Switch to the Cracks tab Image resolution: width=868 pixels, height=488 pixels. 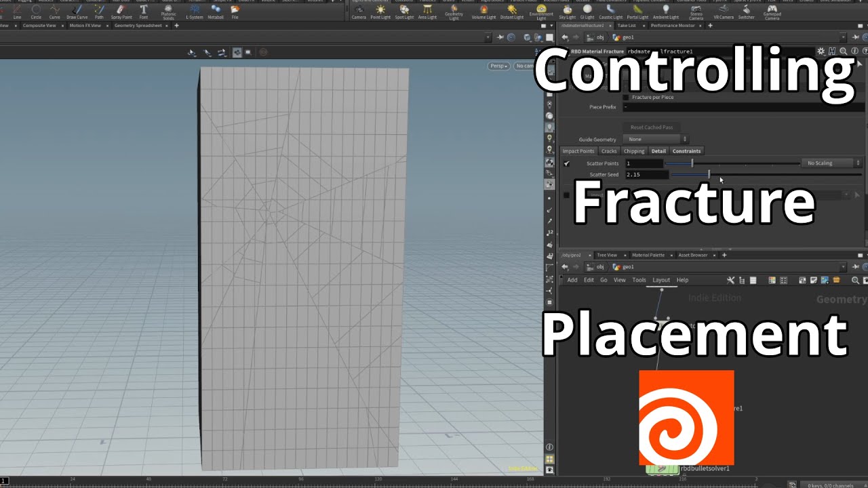[609, 151]
